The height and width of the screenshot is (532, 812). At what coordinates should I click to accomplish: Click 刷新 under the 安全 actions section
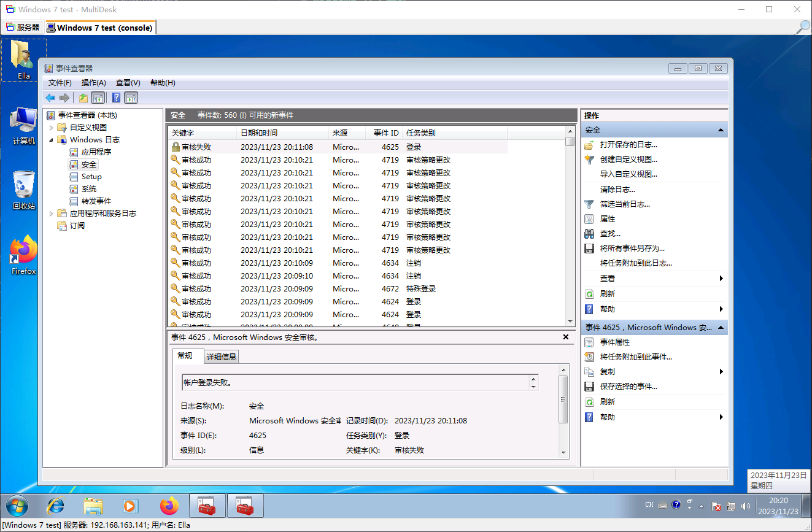pos(608,294)
